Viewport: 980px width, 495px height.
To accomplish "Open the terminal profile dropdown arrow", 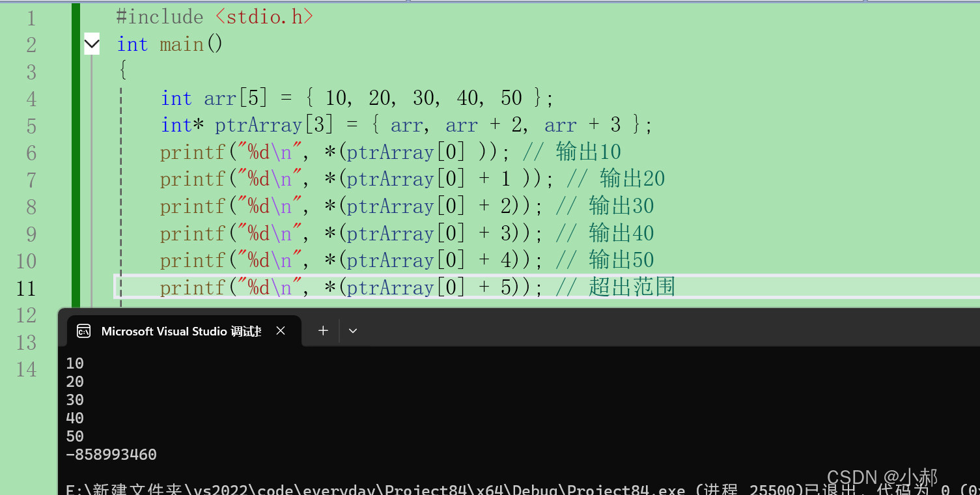I will coord(353,331).
